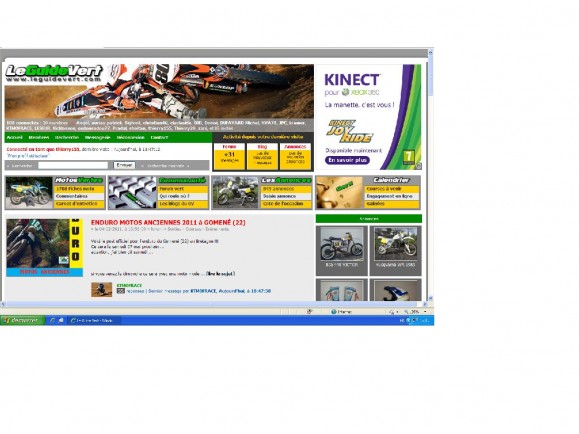Click the horizontal scrollbar of the page
Image resolution: width=579 pixels, height=434 pixels.
click(x=214, y=304)
